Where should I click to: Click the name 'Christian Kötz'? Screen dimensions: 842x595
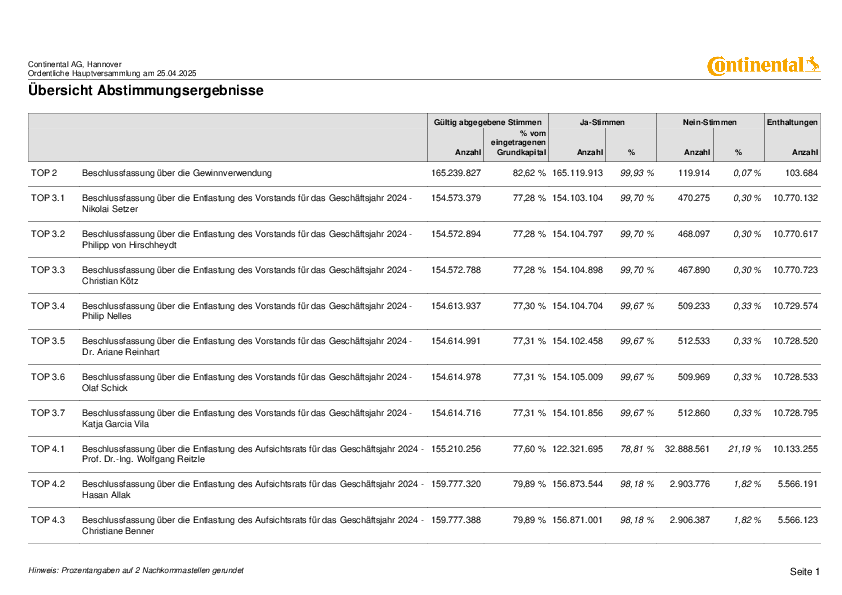(110, 281)
